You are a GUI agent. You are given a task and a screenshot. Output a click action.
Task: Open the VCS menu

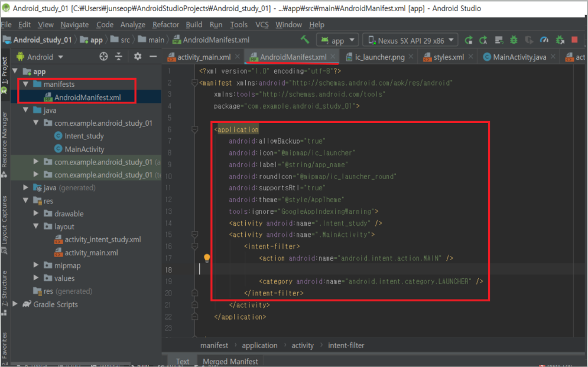(262, 25)
